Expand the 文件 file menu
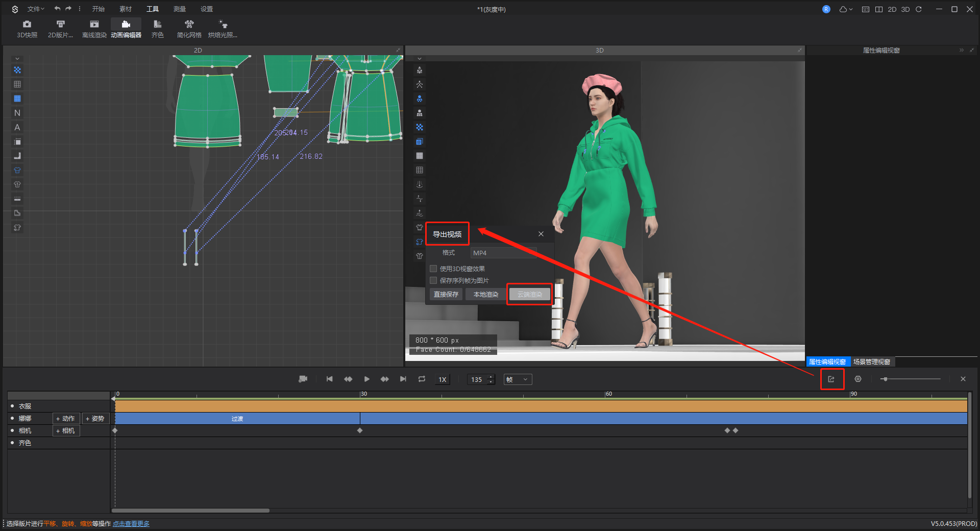The height and width of the screenshot is (531, 980). coord(36,9)
